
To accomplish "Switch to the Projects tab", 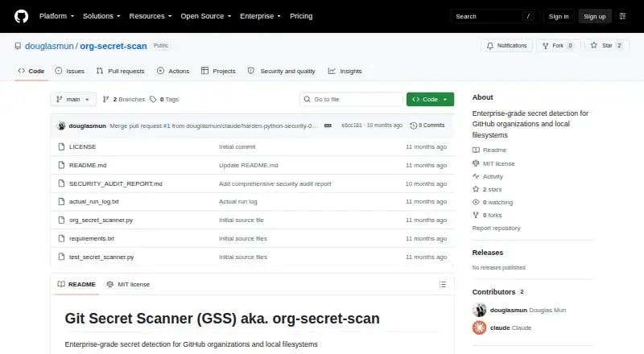I will point(218,71).
